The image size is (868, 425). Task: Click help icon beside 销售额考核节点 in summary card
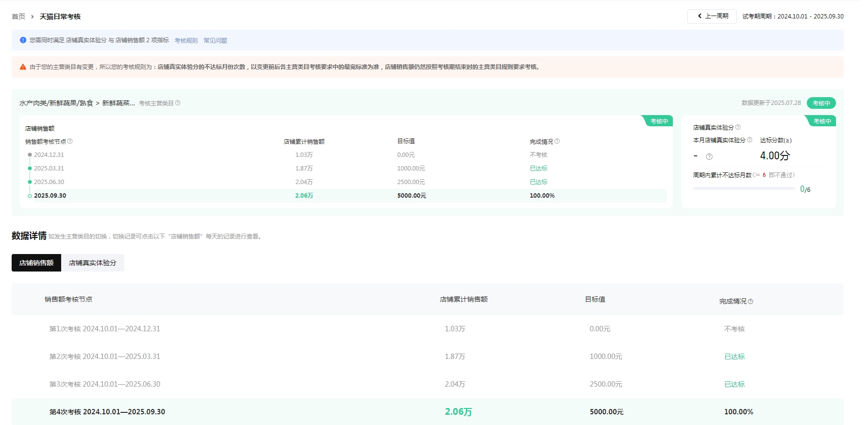70,141
